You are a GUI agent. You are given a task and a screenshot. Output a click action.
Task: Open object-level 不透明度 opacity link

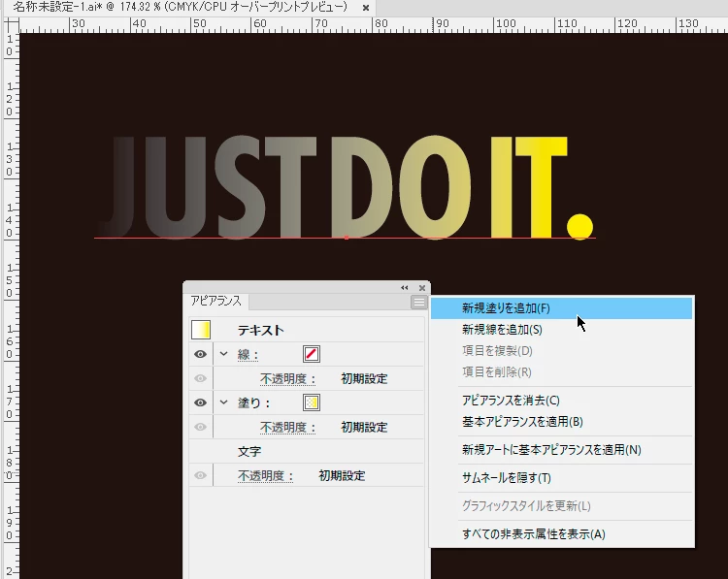coord(266,476)
